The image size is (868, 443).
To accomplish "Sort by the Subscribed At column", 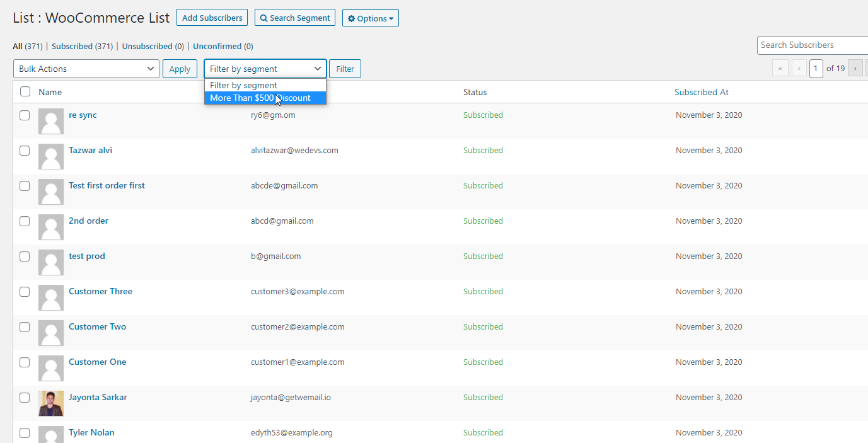I will coord(701,92).
